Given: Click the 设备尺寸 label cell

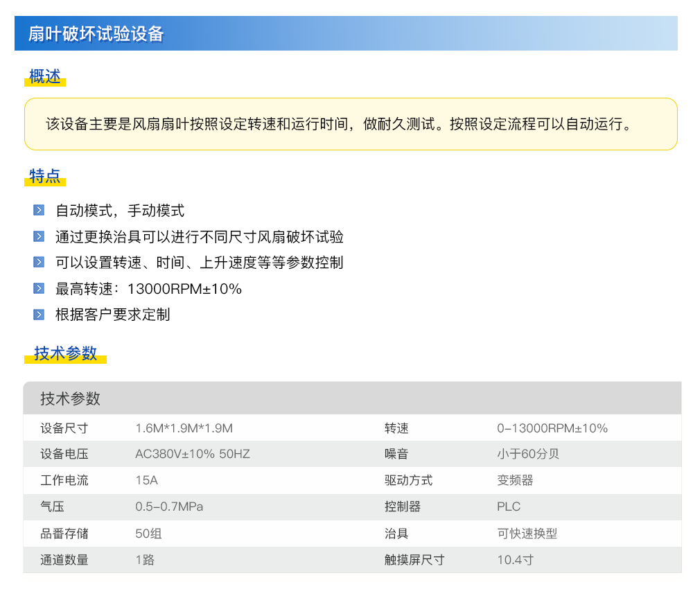Looking at the screenshot, I should tap(64, 428).
